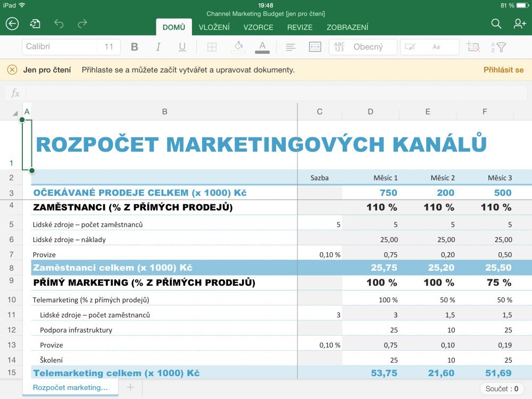Image resolution: width=532 pixels, height=399 pixels.
Task: Add a new sheet with the plus button
Action: (x=130, y=388)
